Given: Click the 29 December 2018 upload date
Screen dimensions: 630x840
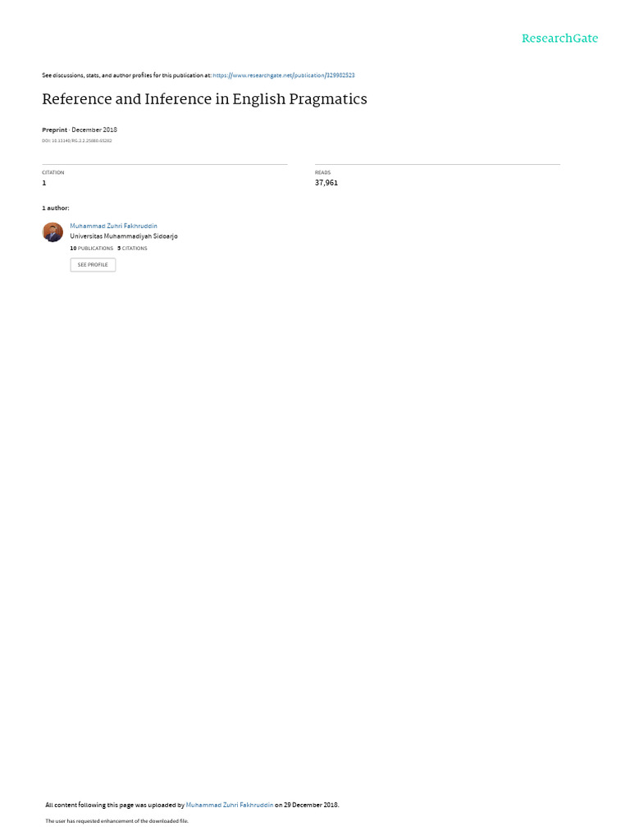Looking at the screenshot, I should [311, 805].
